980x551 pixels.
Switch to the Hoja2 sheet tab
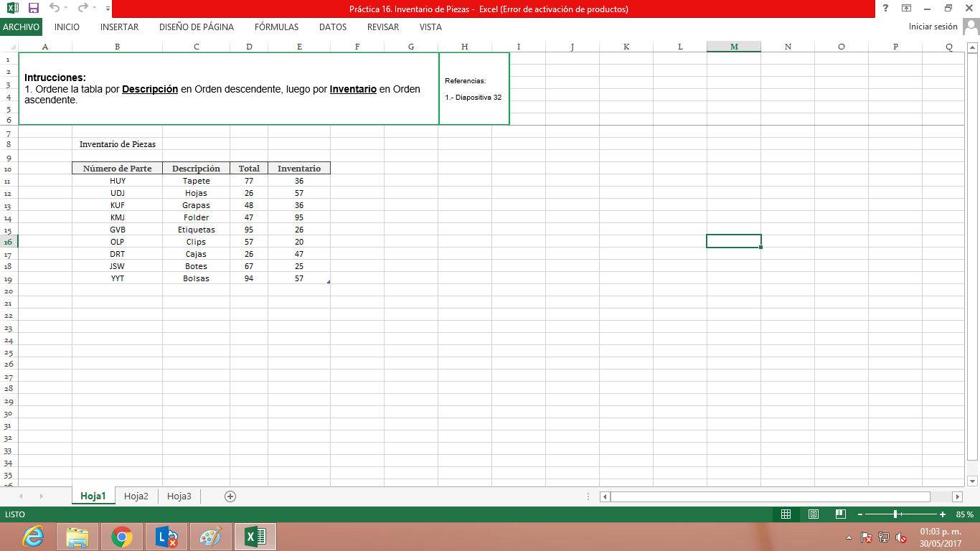(x=136, y=496)
